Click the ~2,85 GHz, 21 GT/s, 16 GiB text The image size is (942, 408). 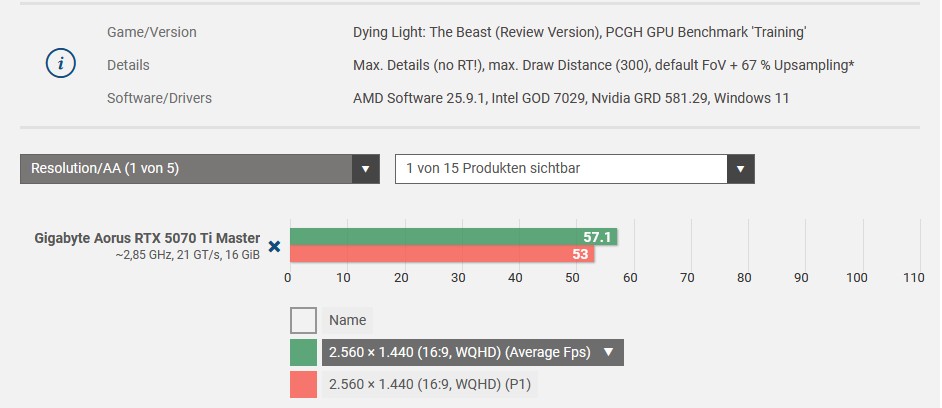pos(187,255)
